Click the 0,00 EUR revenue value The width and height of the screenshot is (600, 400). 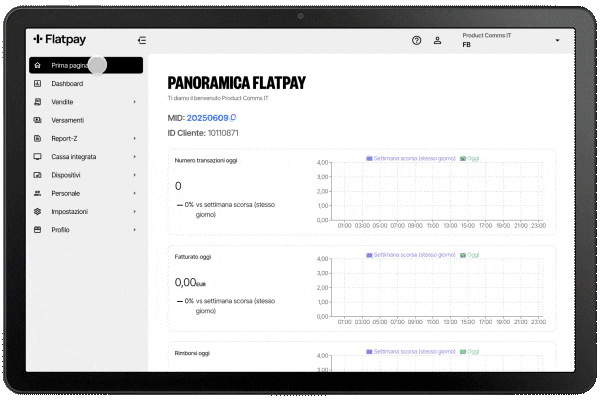(190, 282)
